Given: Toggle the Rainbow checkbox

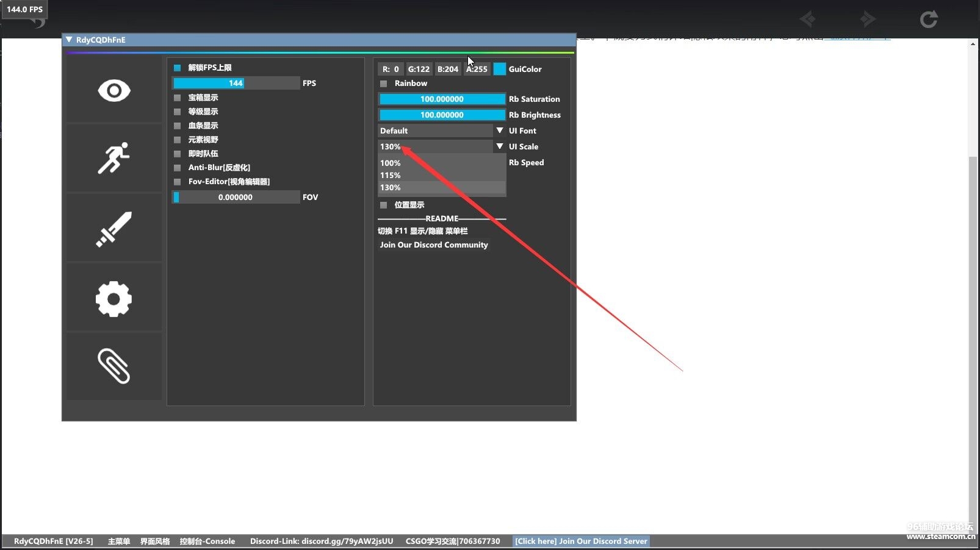Looking at the screenshot, I should point(384,84).
